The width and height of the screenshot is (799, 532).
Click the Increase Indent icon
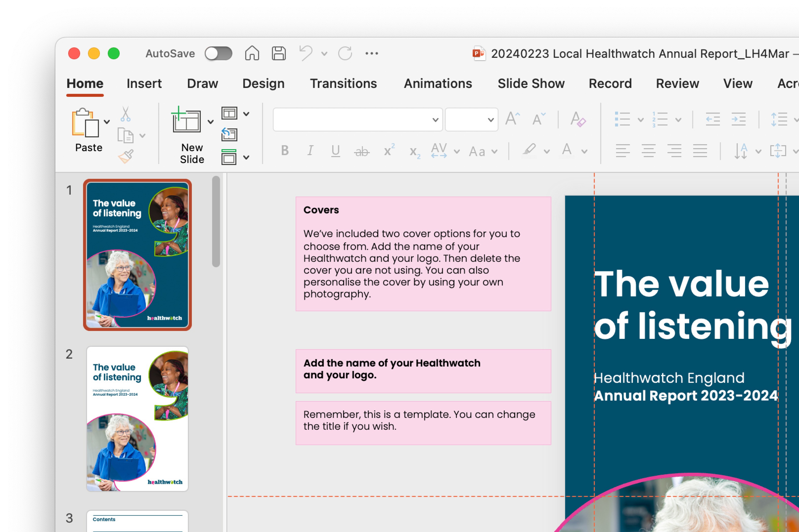pyautogui.click(x=738, y=119)
